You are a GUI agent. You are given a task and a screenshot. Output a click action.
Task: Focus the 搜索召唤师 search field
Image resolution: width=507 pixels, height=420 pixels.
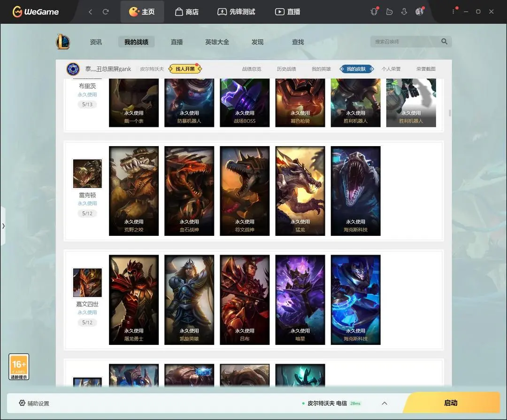pyautogui.click(x=406, y=42)
